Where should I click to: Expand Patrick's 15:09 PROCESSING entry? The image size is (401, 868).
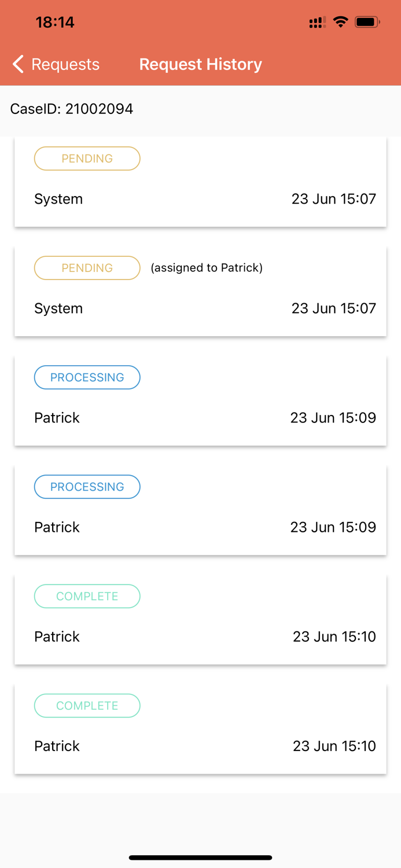[x=200, y=400]
